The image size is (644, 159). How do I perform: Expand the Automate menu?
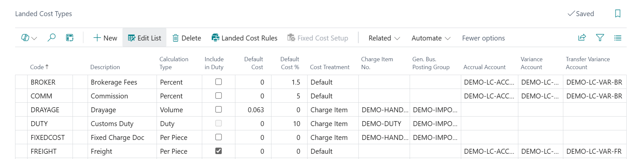431,38
